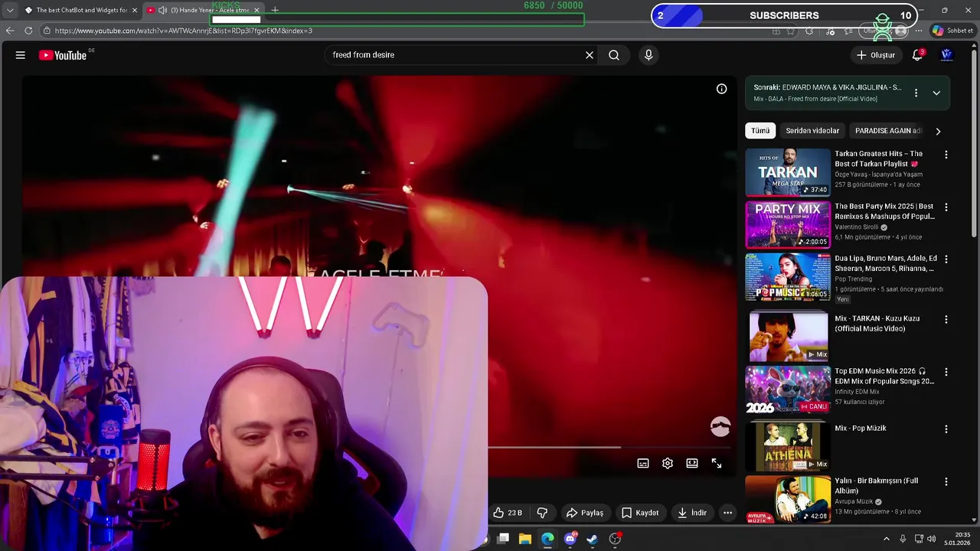The height and width of the screenshot is (551, 980).
Task: Open 'The Best Party Mix 2025' title
Action: 884,211
